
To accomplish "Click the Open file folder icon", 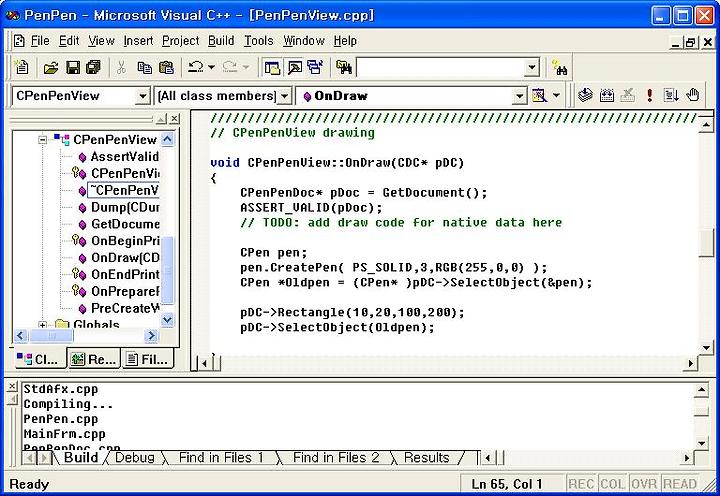I will tap(51, 68).
